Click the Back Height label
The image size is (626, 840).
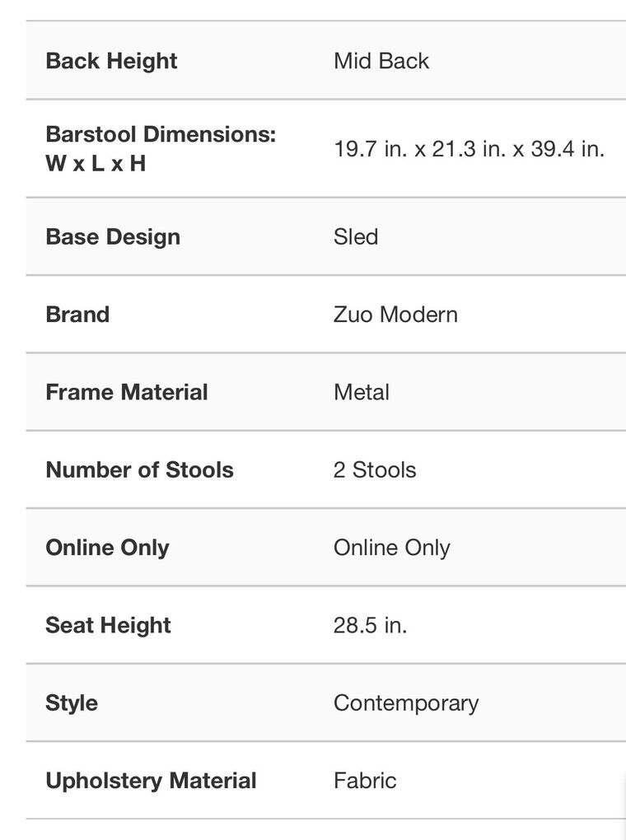(111, 61)
